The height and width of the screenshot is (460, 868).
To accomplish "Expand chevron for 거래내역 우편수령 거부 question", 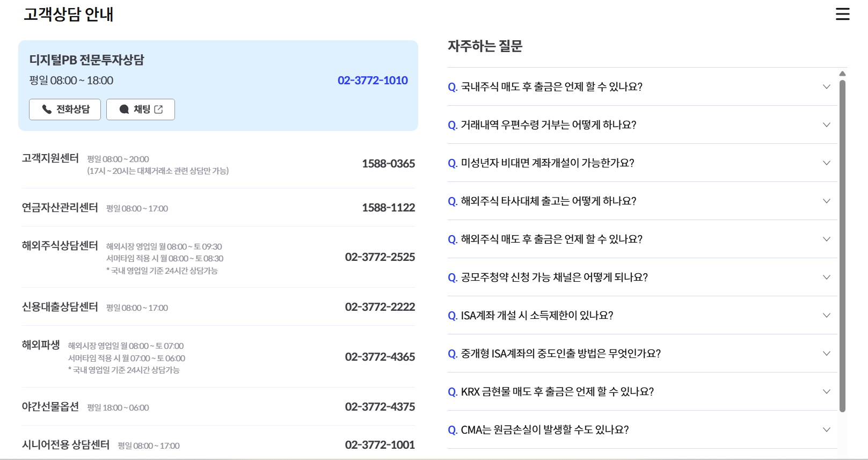I will point(826,125).
